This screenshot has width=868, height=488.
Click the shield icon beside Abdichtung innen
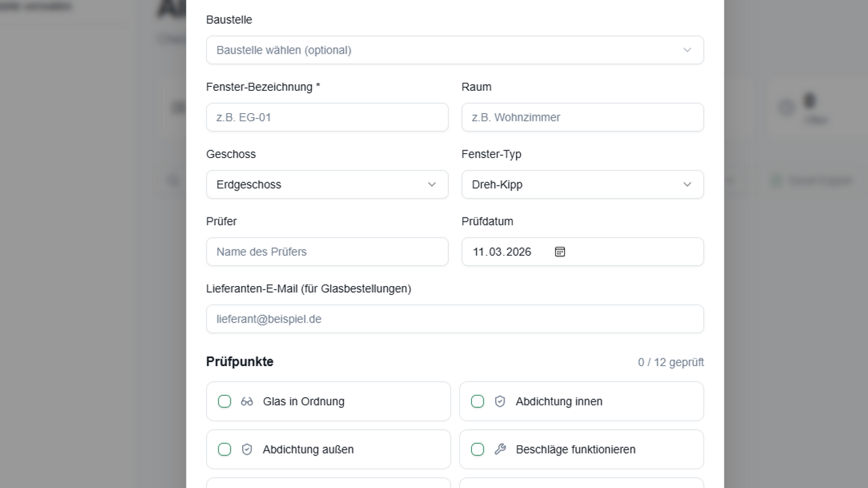click(500, 401)
